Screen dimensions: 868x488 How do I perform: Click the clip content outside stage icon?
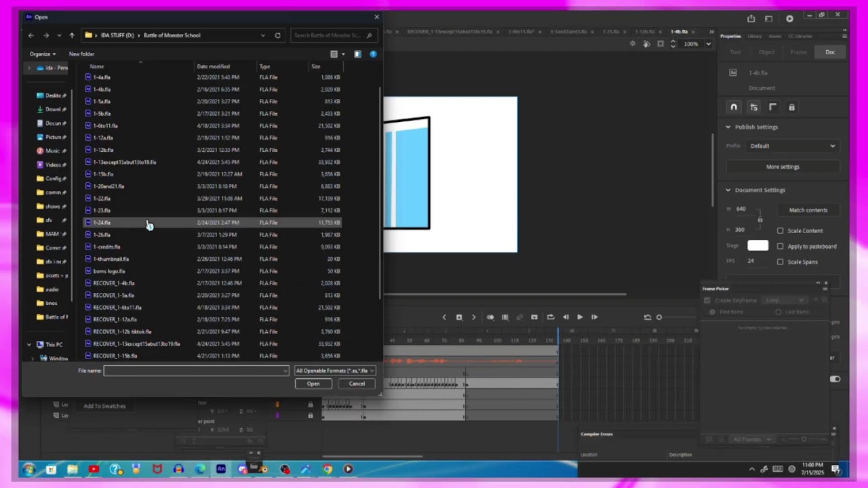[660, 44]
